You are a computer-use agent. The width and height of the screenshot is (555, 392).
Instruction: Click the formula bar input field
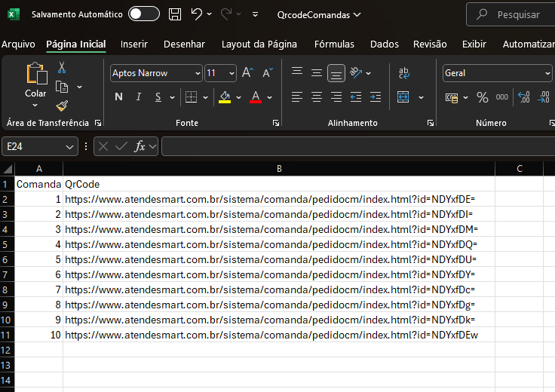(358, 146)
